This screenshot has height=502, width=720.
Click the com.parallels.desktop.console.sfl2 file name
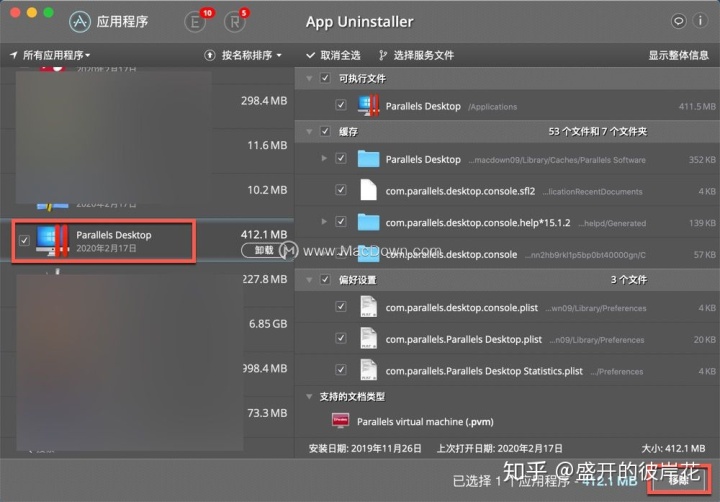tap(460, 191)
